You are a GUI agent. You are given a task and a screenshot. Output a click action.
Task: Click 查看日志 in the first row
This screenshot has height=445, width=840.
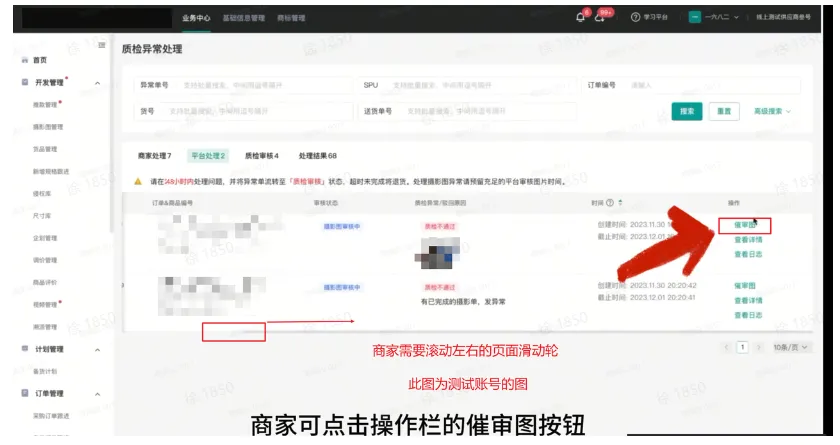(748, 254)
